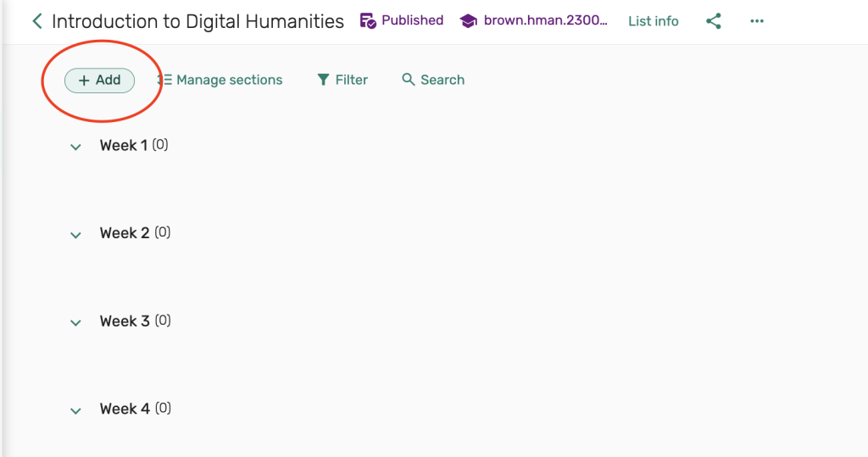Click the graduation cap course icon
This screenshot has height=457, width=868.
tap(469, 21)
